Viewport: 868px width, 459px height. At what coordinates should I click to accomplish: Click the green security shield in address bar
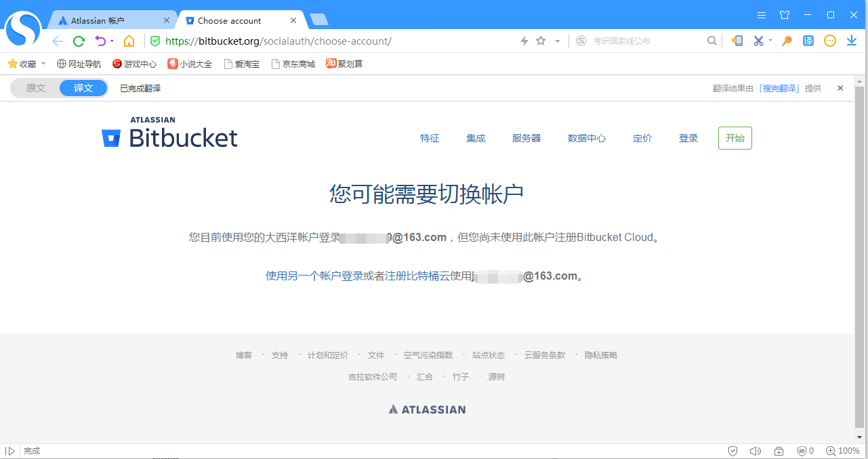coord(155,41)
